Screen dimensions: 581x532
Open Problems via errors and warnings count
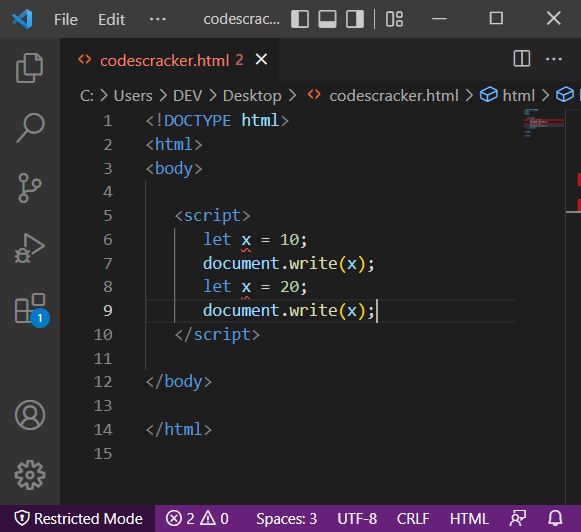[x=197, y=518]
